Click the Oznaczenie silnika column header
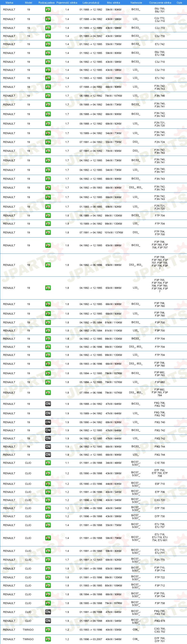 tap(160, 2)
